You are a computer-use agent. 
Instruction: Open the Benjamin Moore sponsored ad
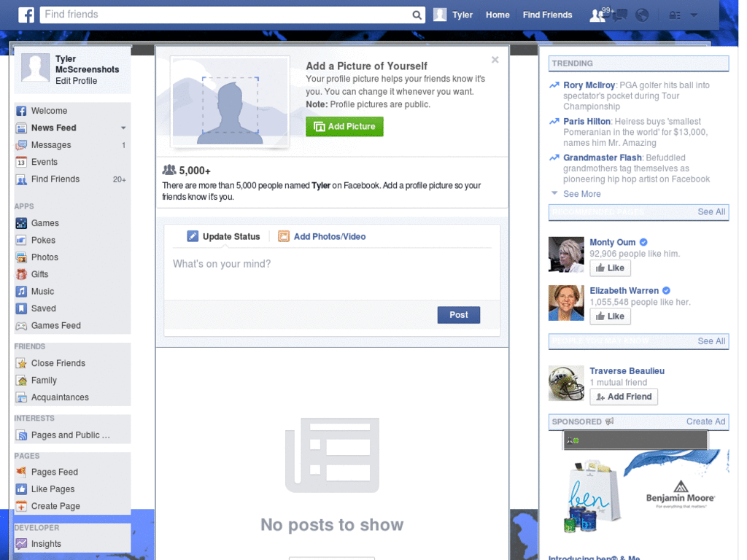click(639, 491)
